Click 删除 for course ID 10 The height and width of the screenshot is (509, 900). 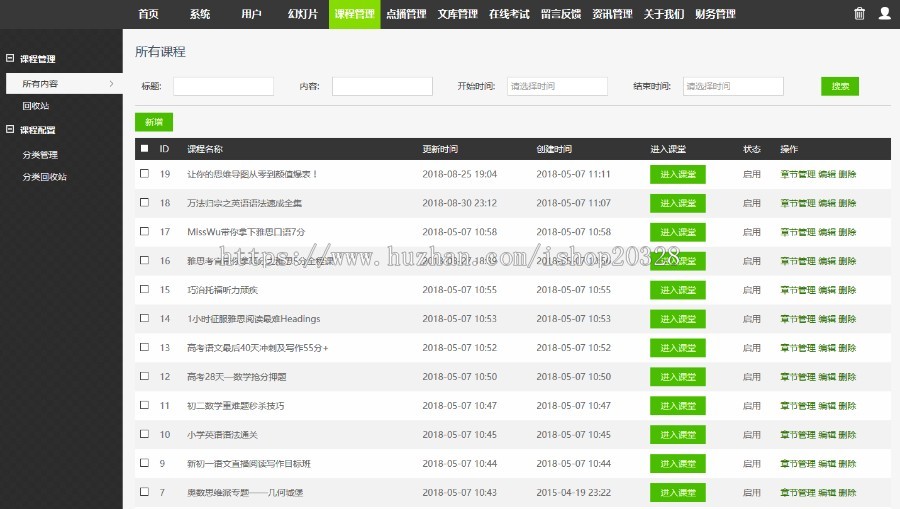point(847,434)
